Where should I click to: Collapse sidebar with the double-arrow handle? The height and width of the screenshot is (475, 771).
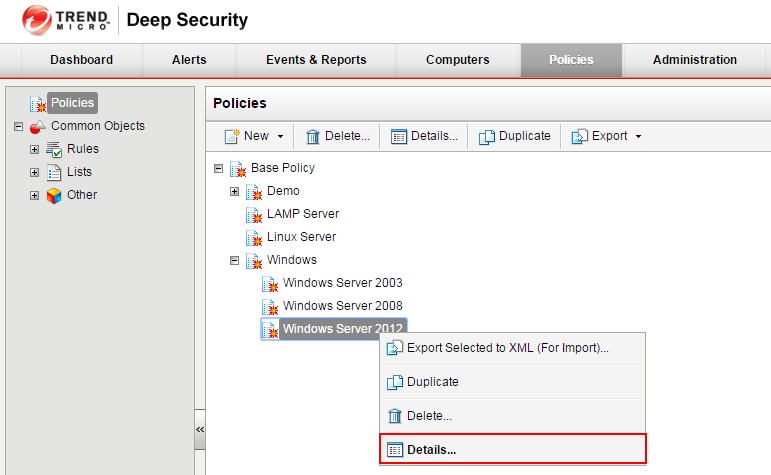(x=200, y=429)
